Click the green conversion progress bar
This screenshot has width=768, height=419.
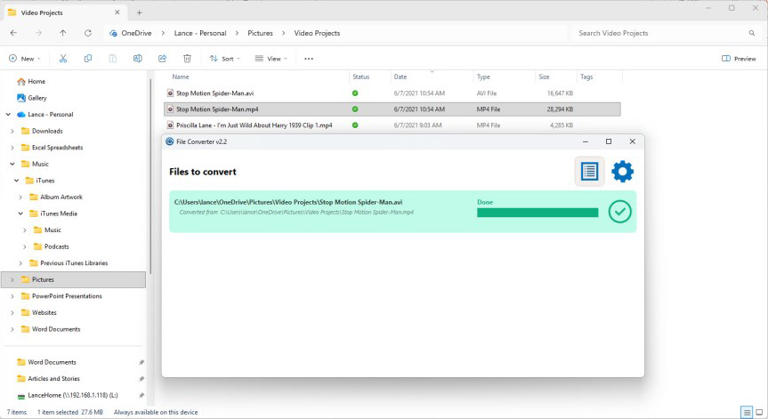pyautogui.click(x=537, y=212)
